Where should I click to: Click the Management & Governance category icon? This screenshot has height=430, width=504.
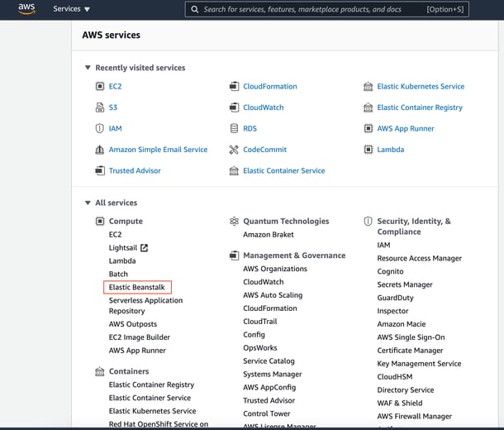click(x=234, y=256)
